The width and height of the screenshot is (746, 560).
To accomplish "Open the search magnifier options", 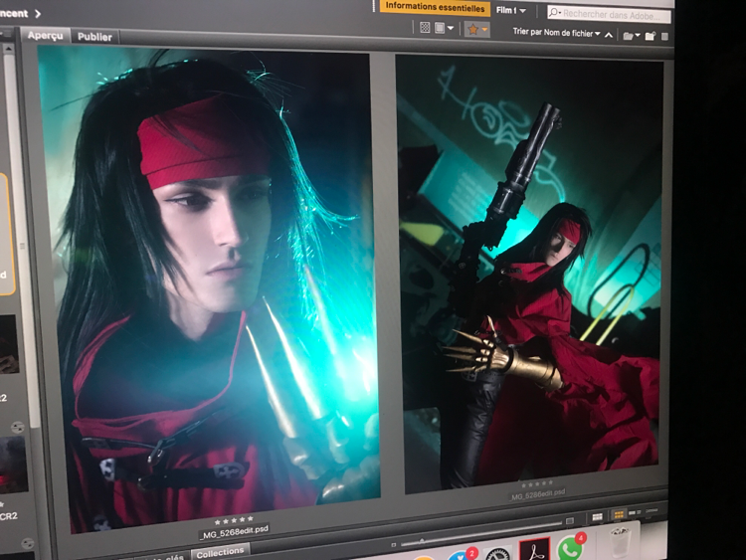I will click(x=555, y=13).
